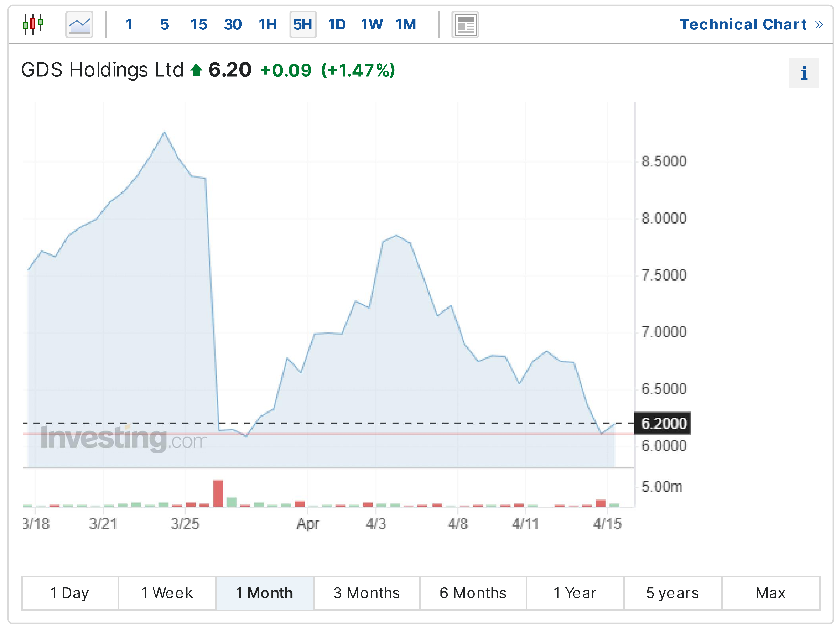Select the 1H interval

pos(268,25)
